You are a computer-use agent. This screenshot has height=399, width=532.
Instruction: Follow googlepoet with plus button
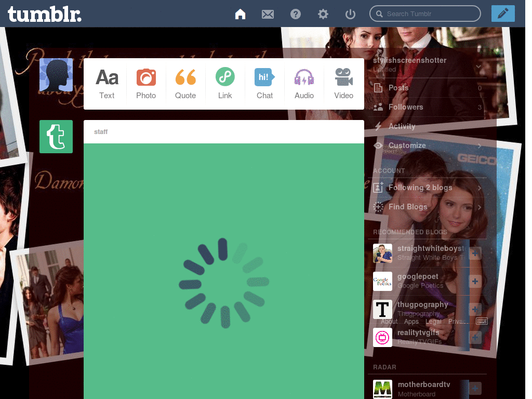pyautogui.click(x=475, y=281)
